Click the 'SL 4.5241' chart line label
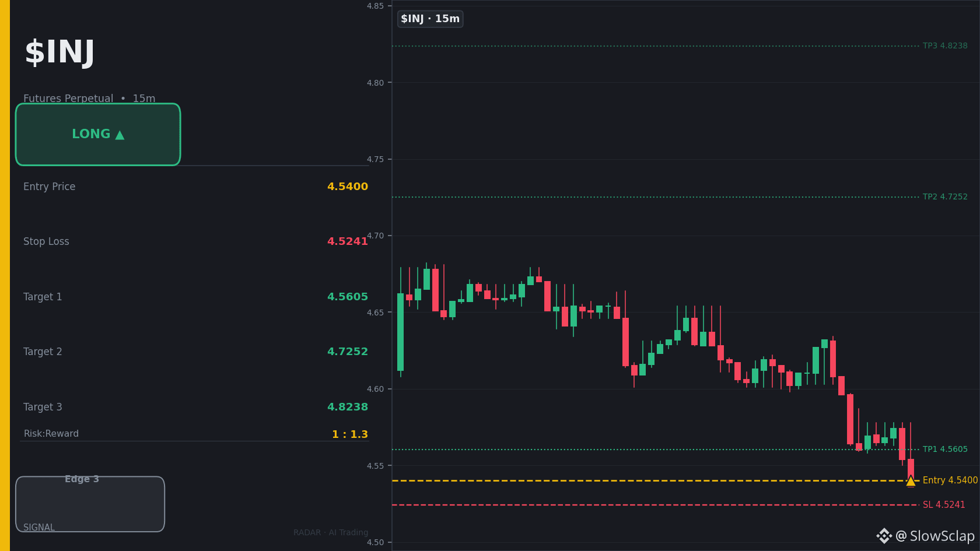980x551 pixels. click(x=944, y=505)
